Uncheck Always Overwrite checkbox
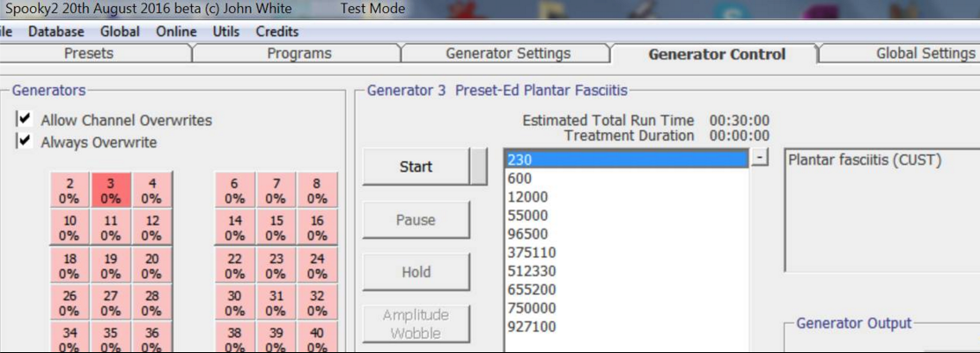Screen dimensions: 980x353 point(25,141)
